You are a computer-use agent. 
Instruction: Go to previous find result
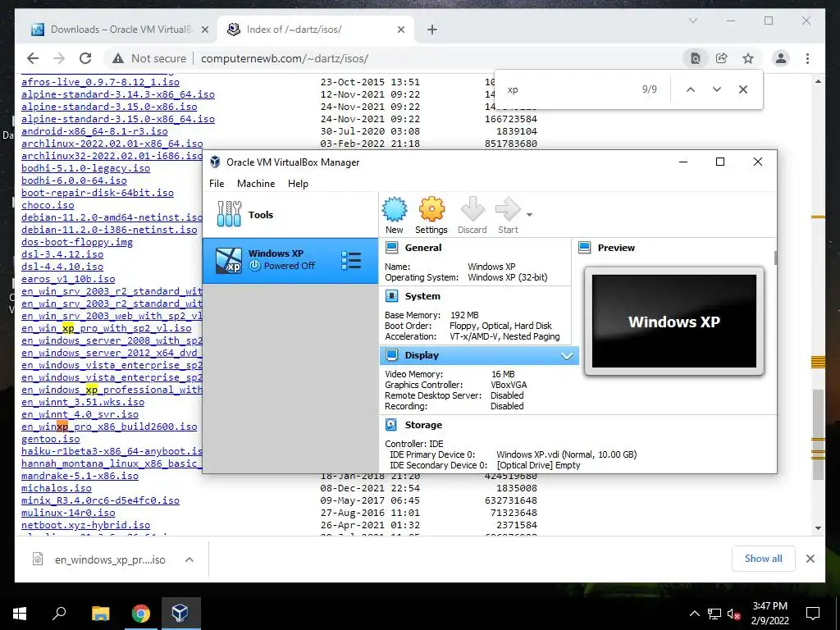691,89
